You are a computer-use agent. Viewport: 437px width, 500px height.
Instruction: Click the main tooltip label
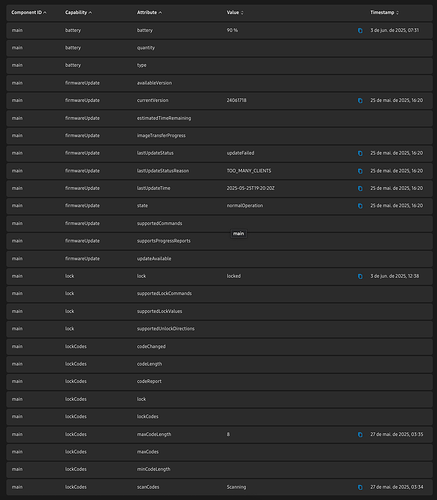point(238,234)
